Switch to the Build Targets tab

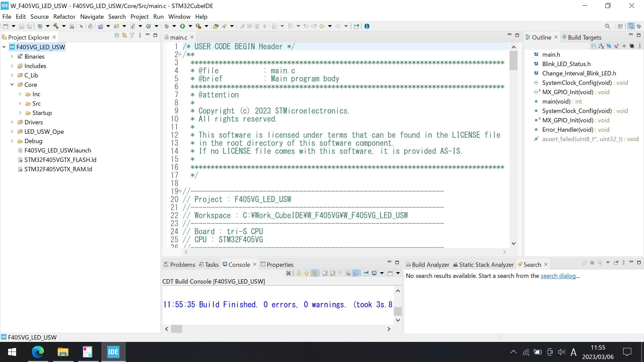(x=582, y=37)
